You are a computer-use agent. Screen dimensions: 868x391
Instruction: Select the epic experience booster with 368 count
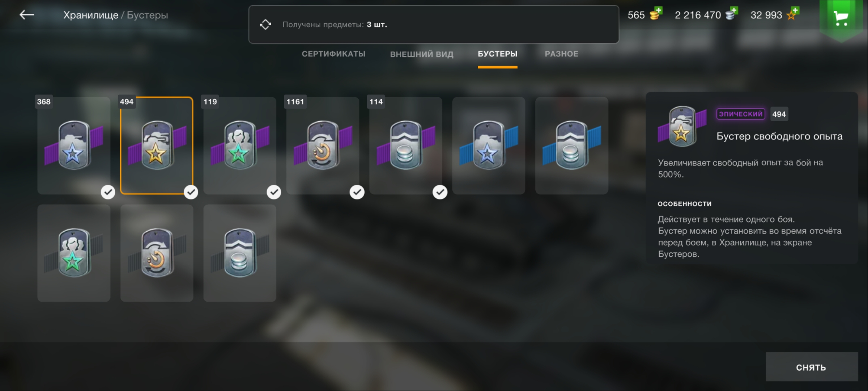pyautogui.click(x=74, y=145)
